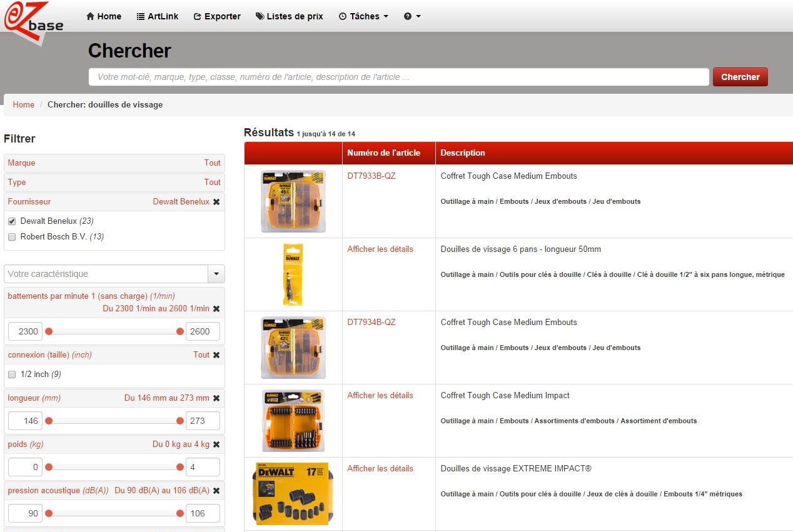Click the battements minimum value 2300 field
The height and width of the screenshot is (532, 793).
[25, 331]
